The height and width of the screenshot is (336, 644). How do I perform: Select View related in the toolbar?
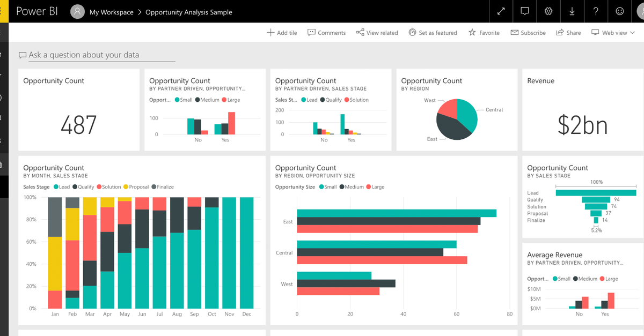(377, 33)
